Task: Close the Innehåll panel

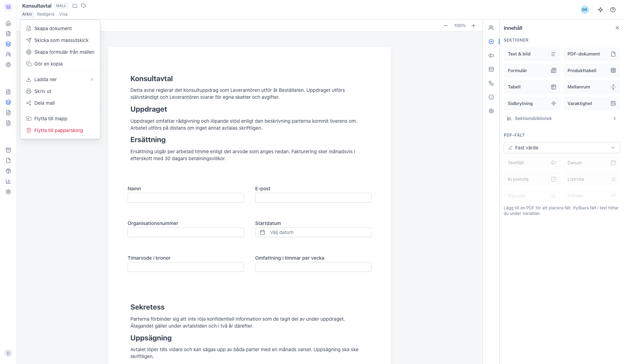Action: click(x=617, y=28)
